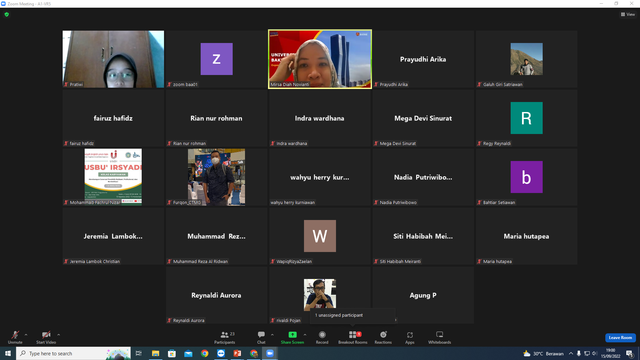Open video options arrow beside Start Video
This screenshot has width=640, height=360.
tap(59, 335)
